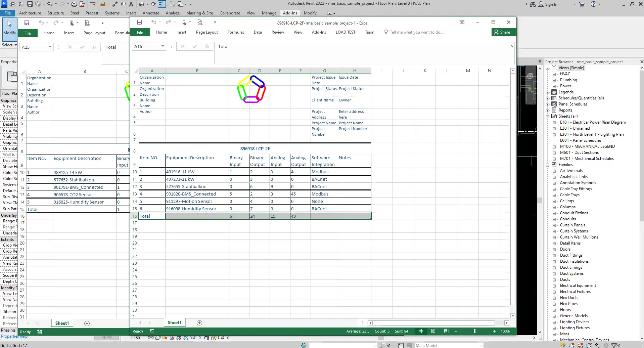Image resolution: width=644 pixels, height=348 pixels.
Task: Open the LOAD TEST ribbon tab
Action: 346,32
